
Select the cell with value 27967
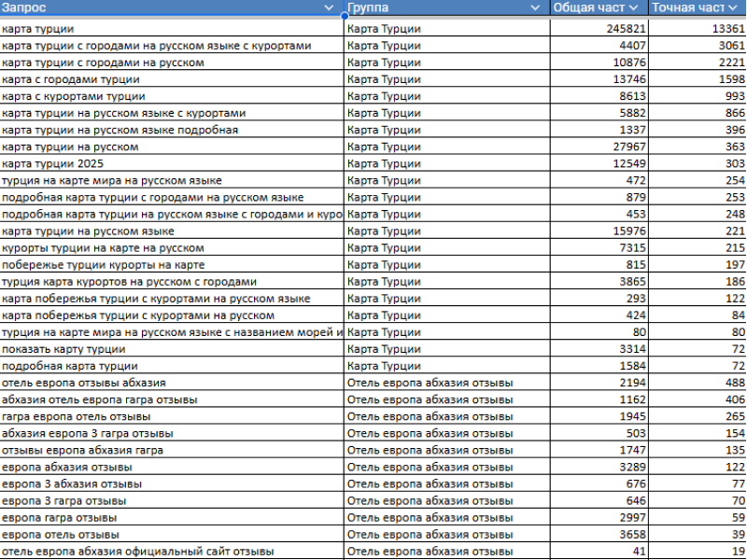(599, 147)
